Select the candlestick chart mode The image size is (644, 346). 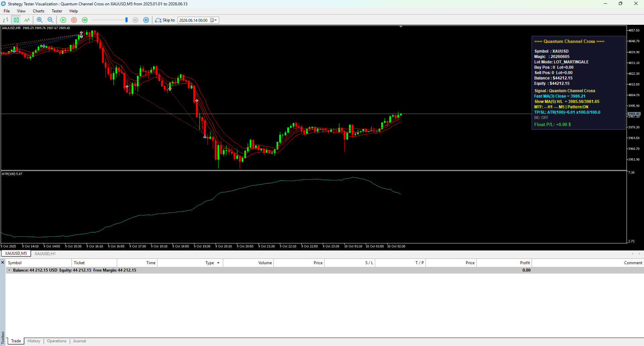point(16,20)
